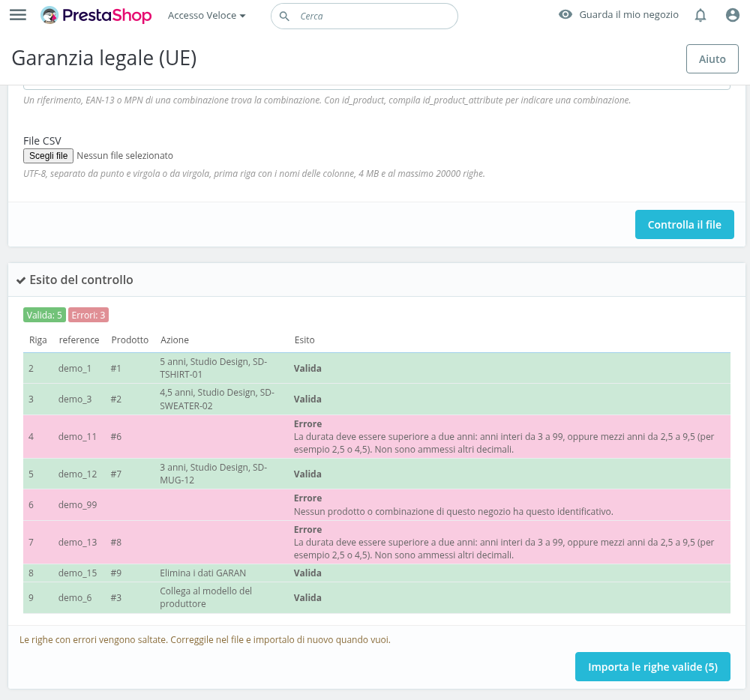Click the Esito column header
This screenshot has width=750, height=700.
304,340
